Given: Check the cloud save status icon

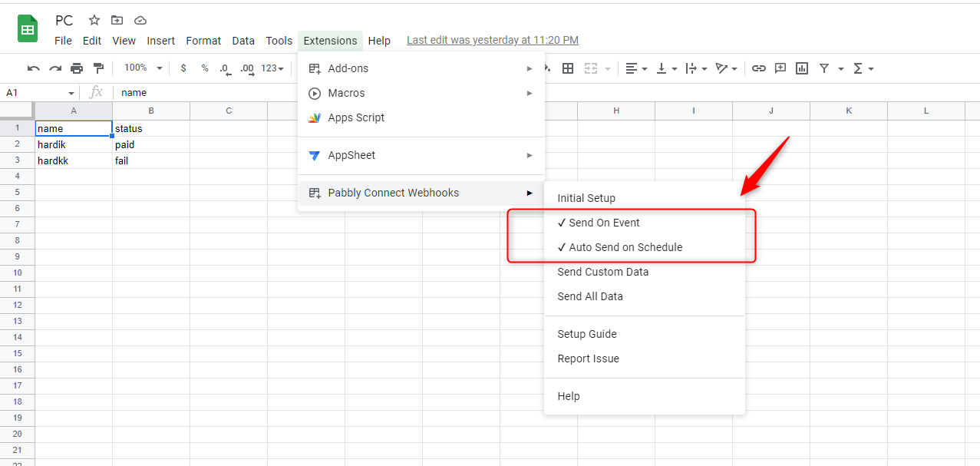Looking at the screenshot, I should [140, 20].
